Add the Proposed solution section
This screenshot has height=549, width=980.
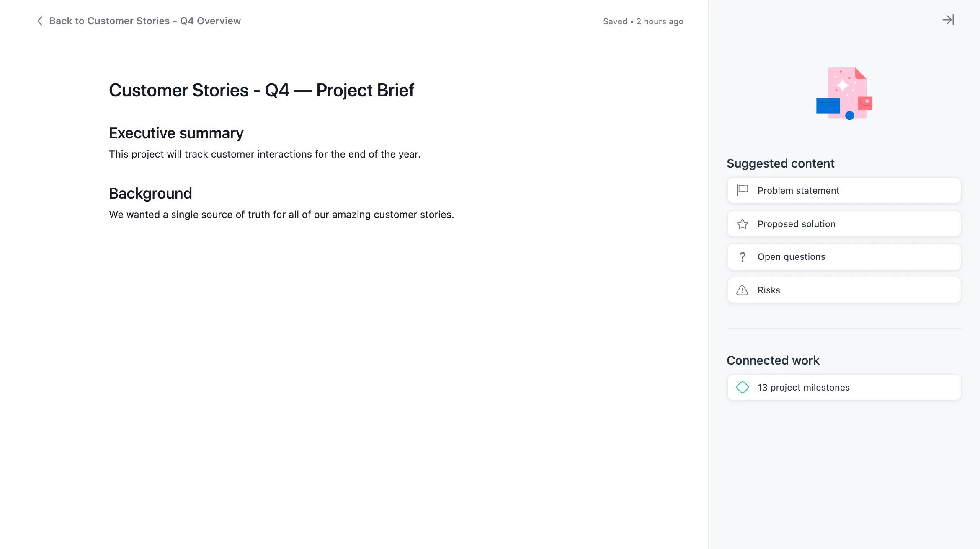tap(843, 224)
